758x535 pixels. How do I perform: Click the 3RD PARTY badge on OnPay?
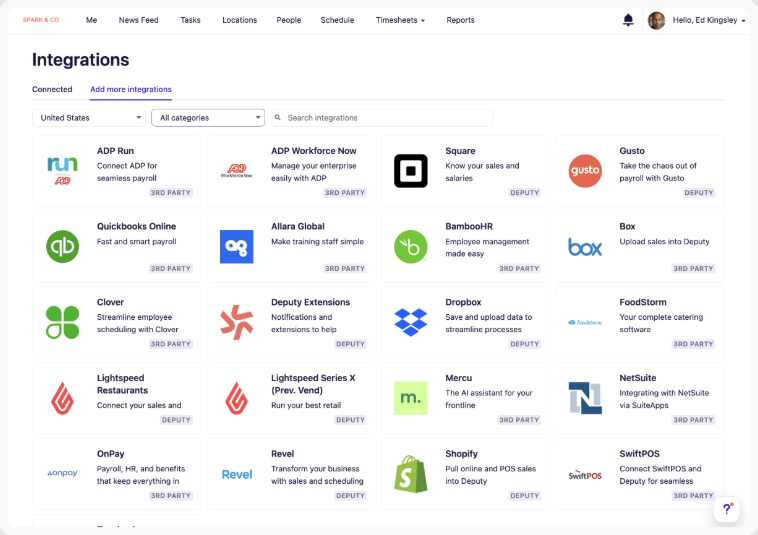171,496
